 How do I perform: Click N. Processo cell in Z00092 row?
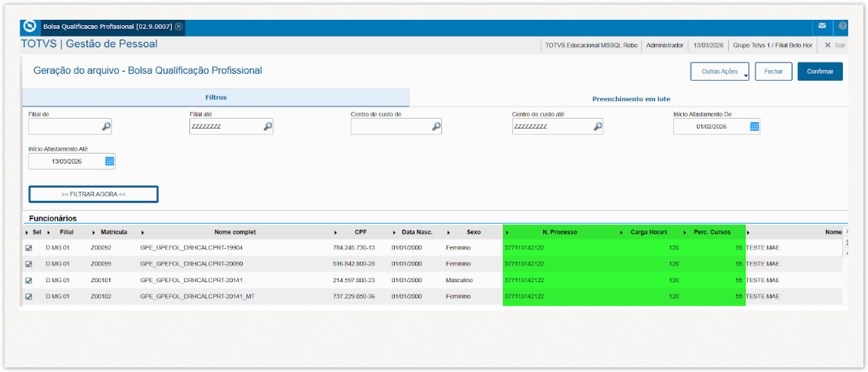click(x=524, y=248)
